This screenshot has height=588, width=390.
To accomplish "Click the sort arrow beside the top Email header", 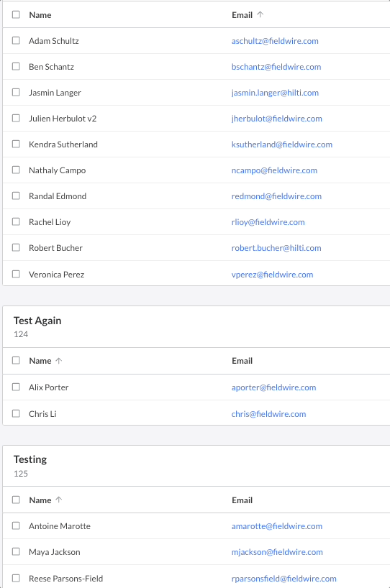I will (x=260, y=14).
